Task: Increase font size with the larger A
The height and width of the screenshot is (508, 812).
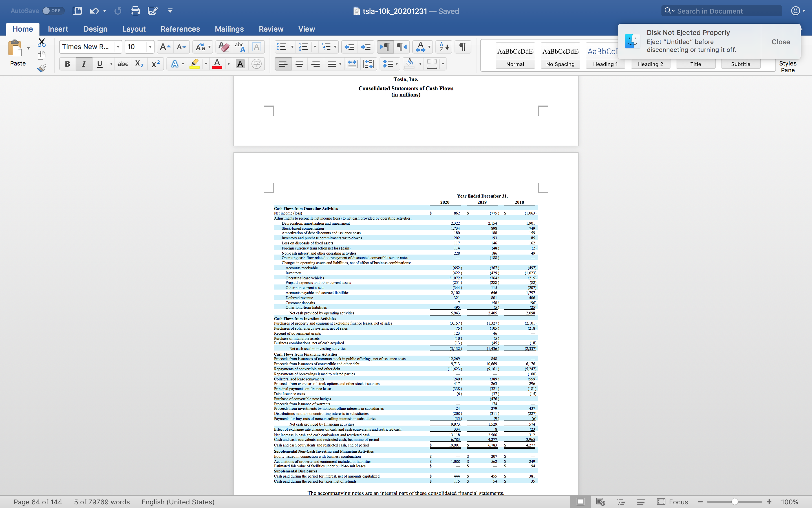Action: (165, 47)
